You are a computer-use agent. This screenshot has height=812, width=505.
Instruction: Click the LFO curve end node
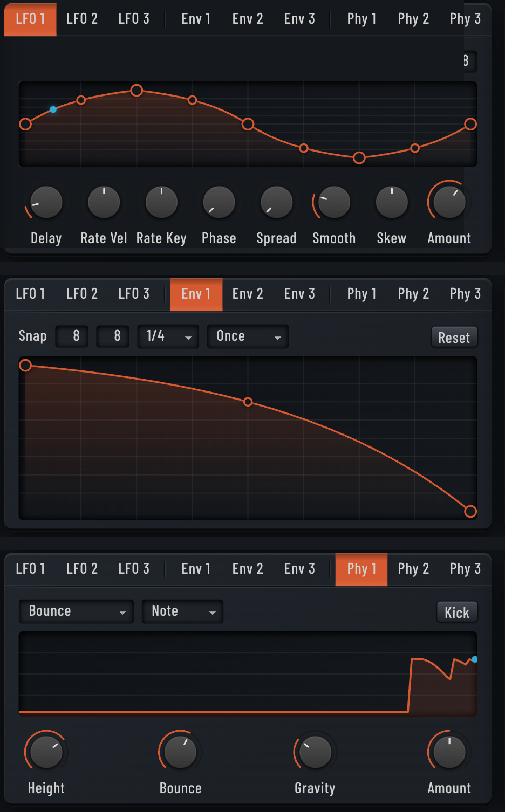click(470, 124)
